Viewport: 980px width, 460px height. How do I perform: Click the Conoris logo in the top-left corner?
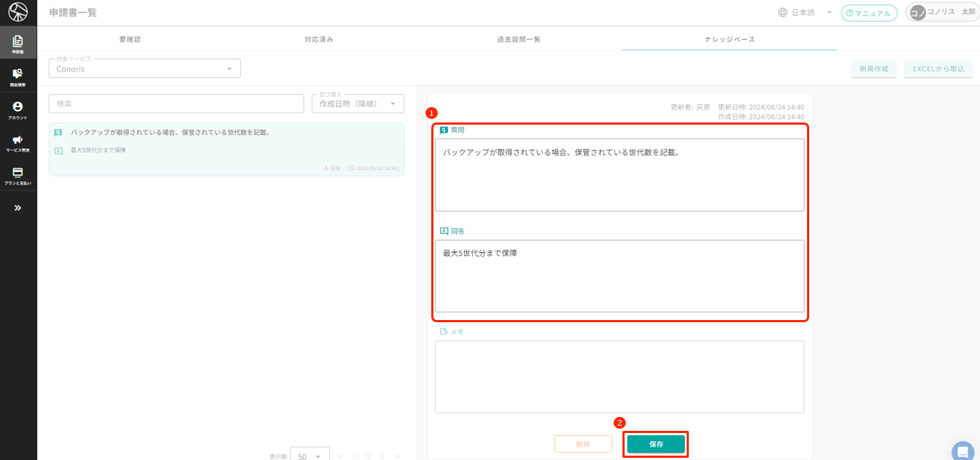point(16,12)
